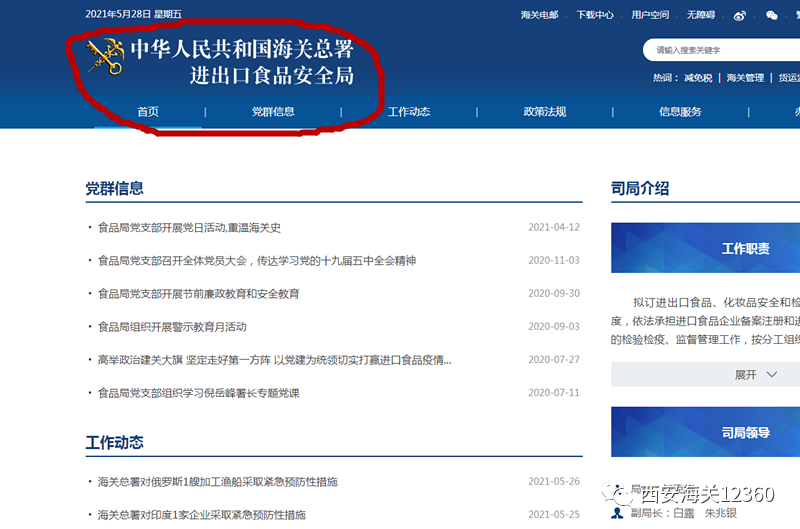Click hot keyword 减免税
This screenshot has height=529, width=800.
(x=698, y=78)
